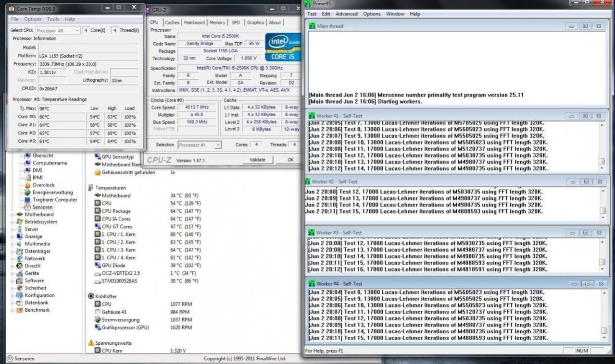This screenshot has width=615, height=364.
Task: Expand the Datenträger tree node
Action: pos(13,251)
